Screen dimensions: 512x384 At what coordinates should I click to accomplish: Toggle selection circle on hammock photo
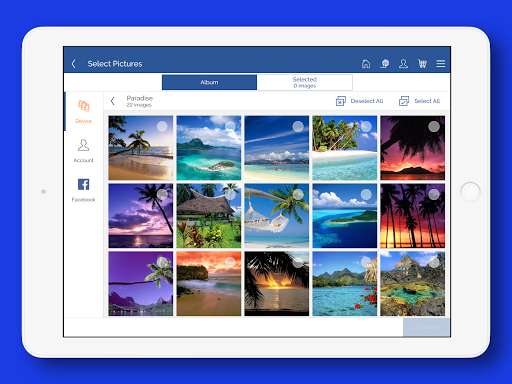[x=298, y=194]
